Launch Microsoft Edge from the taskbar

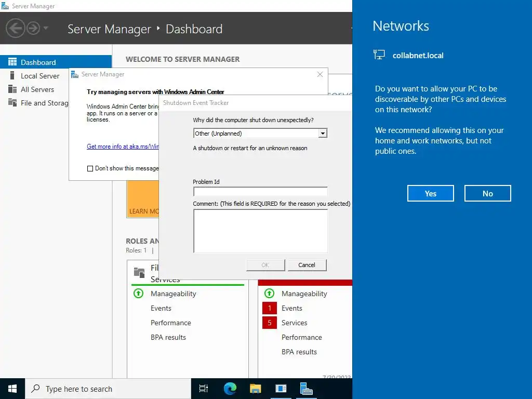[230, 389]
